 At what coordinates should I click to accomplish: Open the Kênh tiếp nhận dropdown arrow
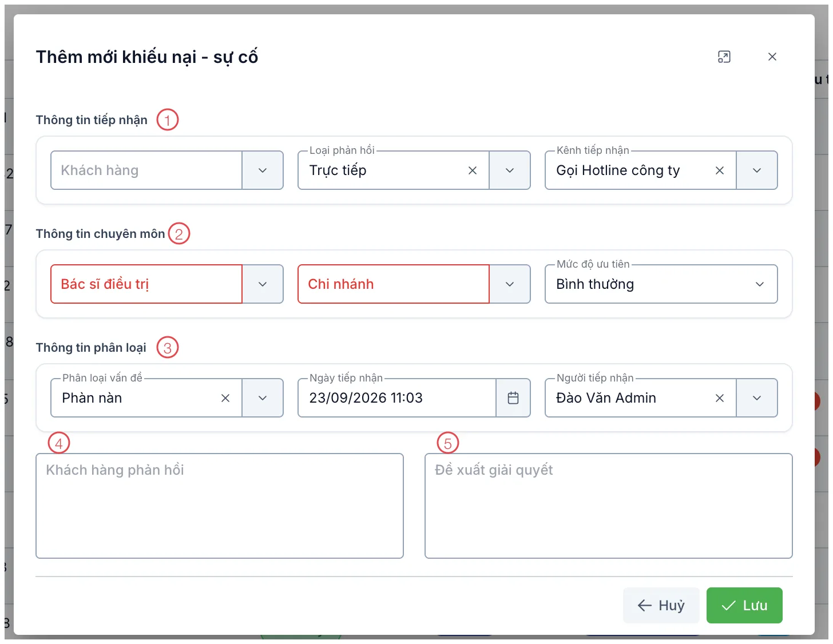pyautogui.click(x=757, y=170)
